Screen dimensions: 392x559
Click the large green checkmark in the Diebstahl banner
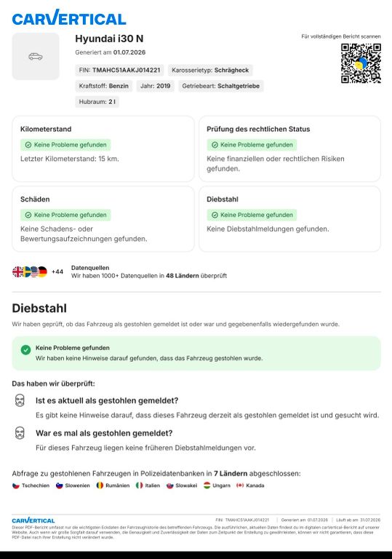click(25, 349)
